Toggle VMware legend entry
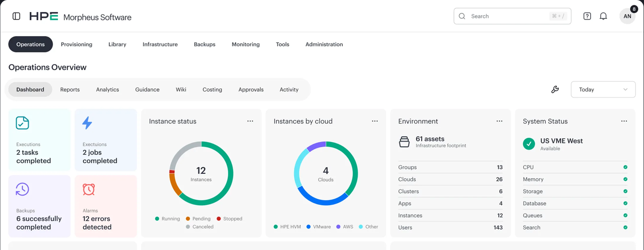 319,227
